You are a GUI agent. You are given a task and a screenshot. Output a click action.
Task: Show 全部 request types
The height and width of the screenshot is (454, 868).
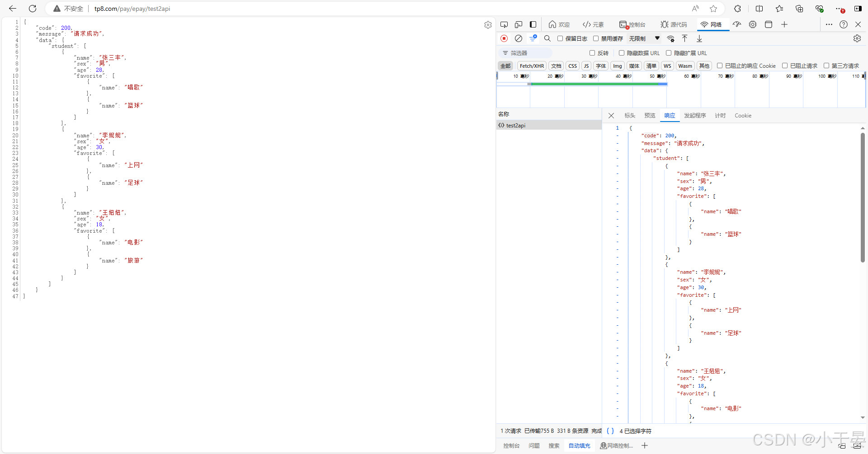point(505,66)
